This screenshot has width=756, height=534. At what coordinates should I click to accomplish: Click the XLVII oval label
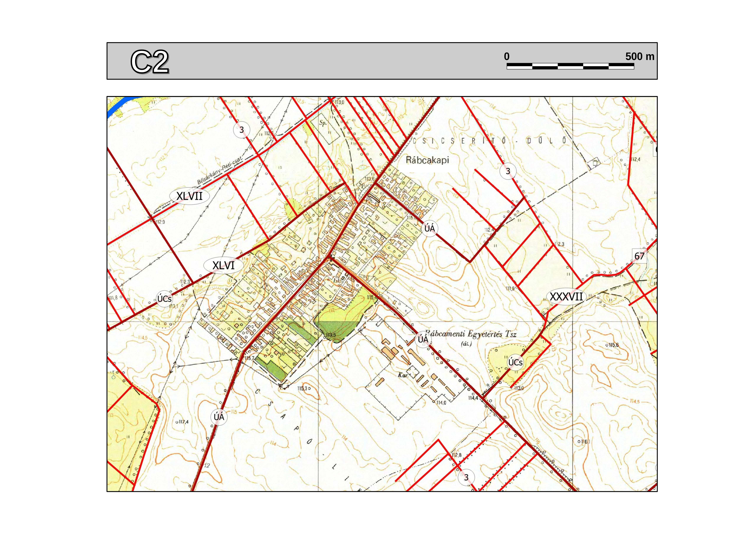coord(189,196)
